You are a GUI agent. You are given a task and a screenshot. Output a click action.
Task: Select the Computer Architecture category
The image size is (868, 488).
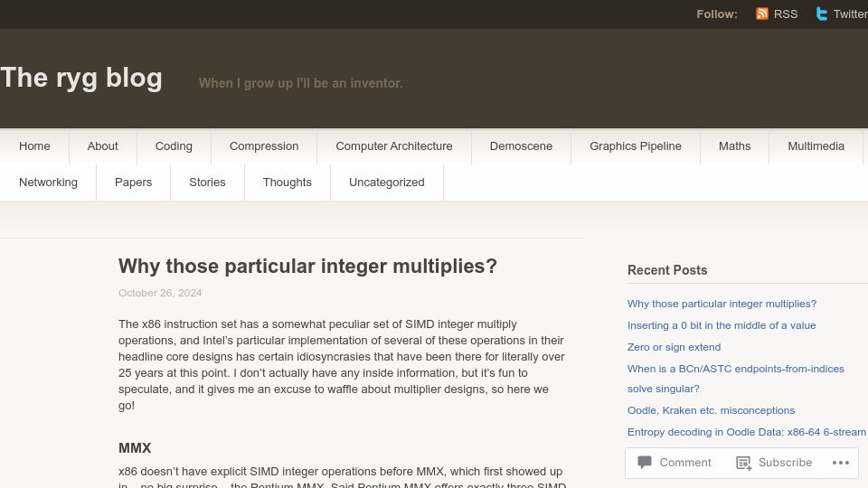[x=393, y=146]
